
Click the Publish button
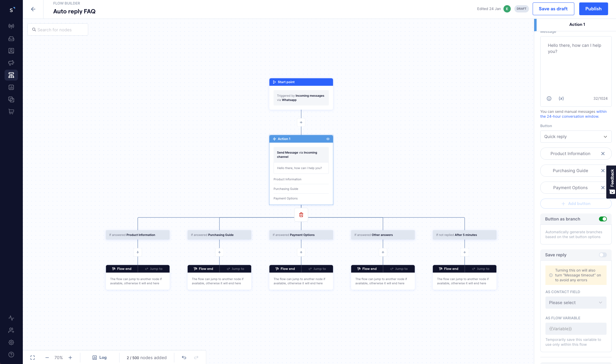[x=593, y=9]
